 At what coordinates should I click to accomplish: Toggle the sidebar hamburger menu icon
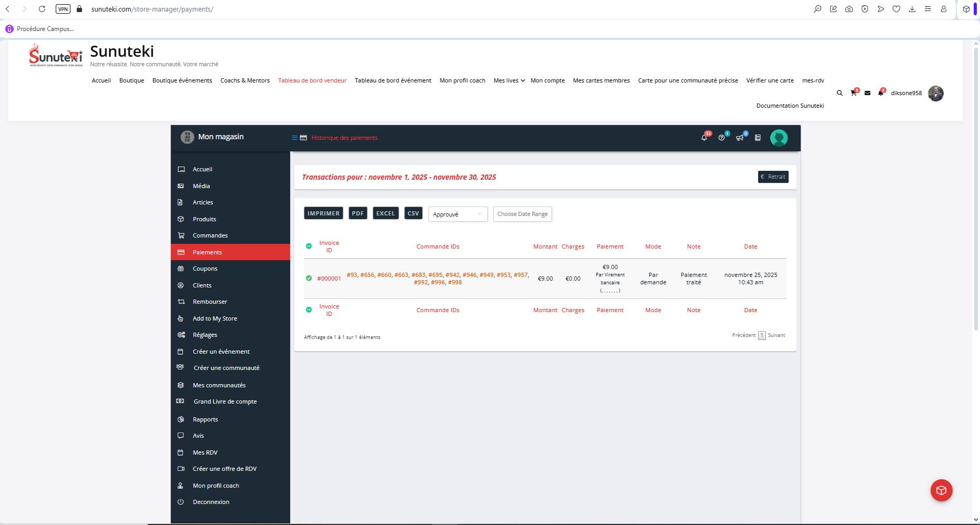pos(294,138)
